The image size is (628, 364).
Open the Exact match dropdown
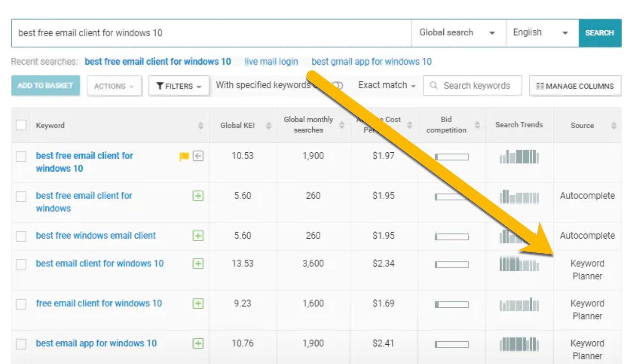coord(385,85)
